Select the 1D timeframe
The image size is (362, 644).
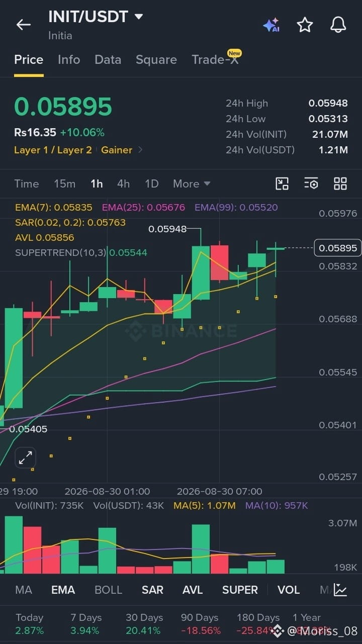coord(151,184)
